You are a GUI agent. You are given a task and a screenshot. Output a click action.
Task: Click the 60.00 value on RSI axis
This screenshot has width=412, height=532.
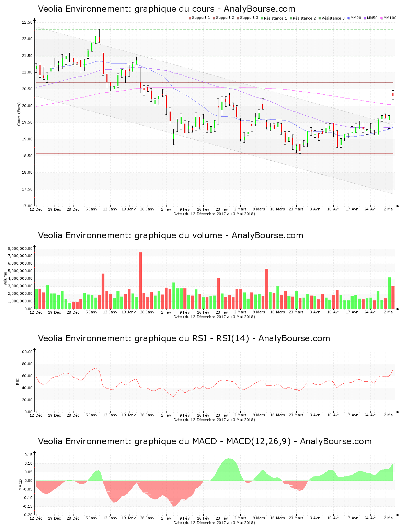27,376
